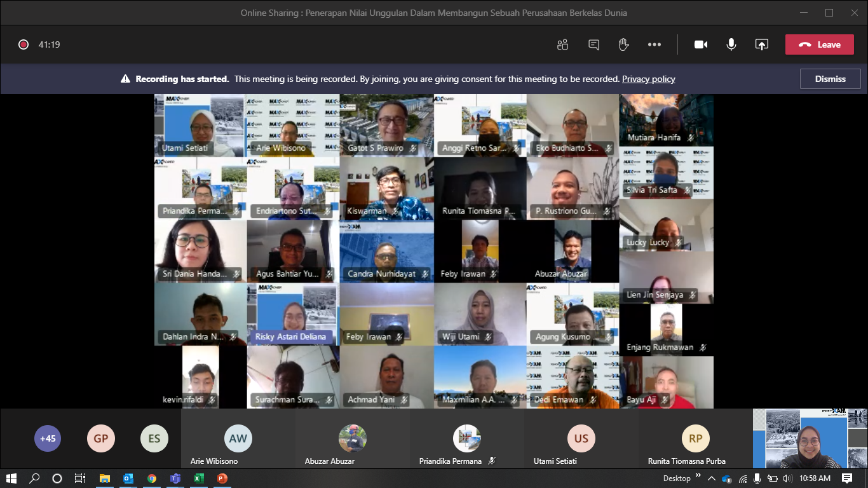Viewport: 868px width, 488px height.
Task: Raise your hand in the meeting
Action: click(x=624, y=44)
